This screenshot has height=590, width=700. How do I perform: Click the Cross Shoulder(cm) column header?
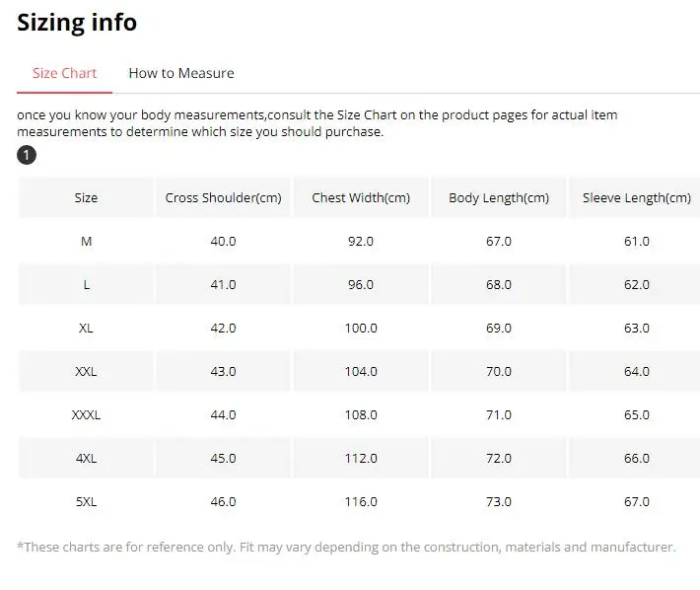coord(223,197)
